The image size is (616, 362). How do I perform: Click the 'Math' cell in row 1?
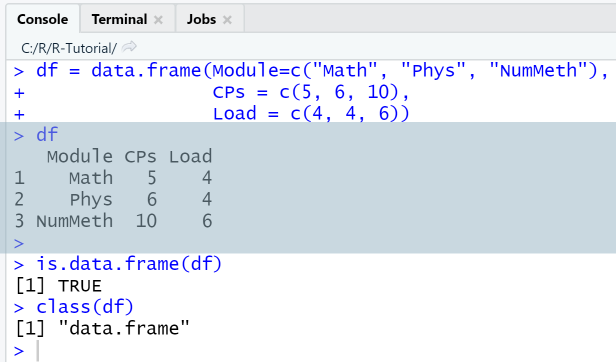[91, 178]
